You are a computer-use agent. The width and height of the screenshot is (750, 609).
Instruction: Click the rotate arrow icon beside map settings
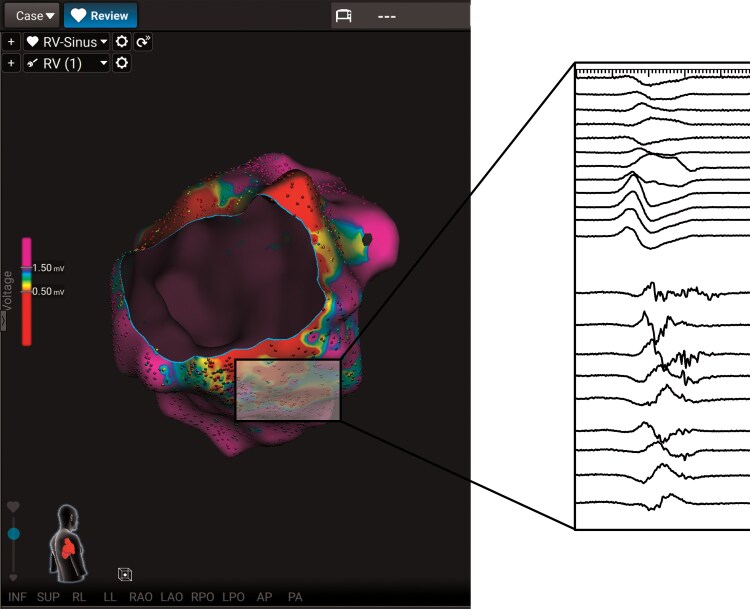pos(143,42)
